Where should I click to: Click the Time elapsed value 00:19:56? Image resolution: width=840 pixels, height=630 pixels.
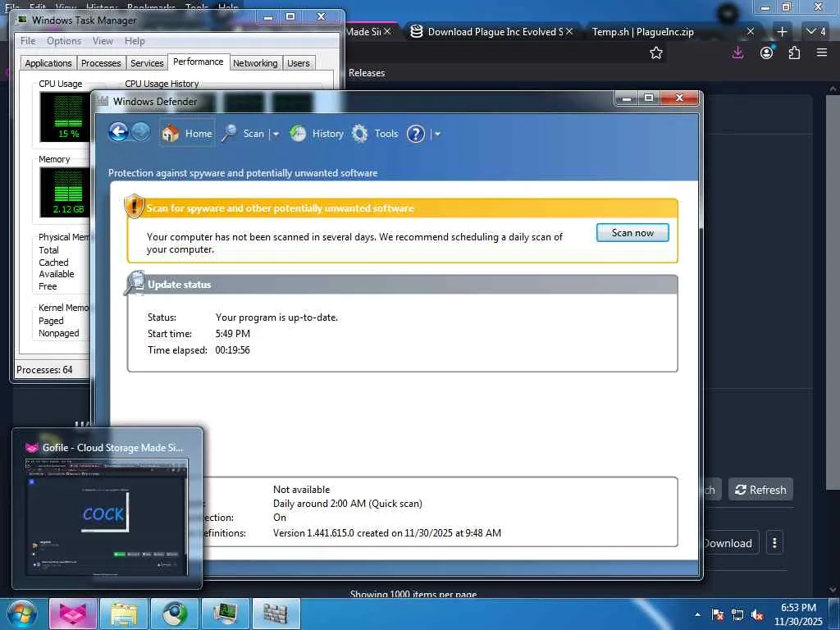coord(232,349)
